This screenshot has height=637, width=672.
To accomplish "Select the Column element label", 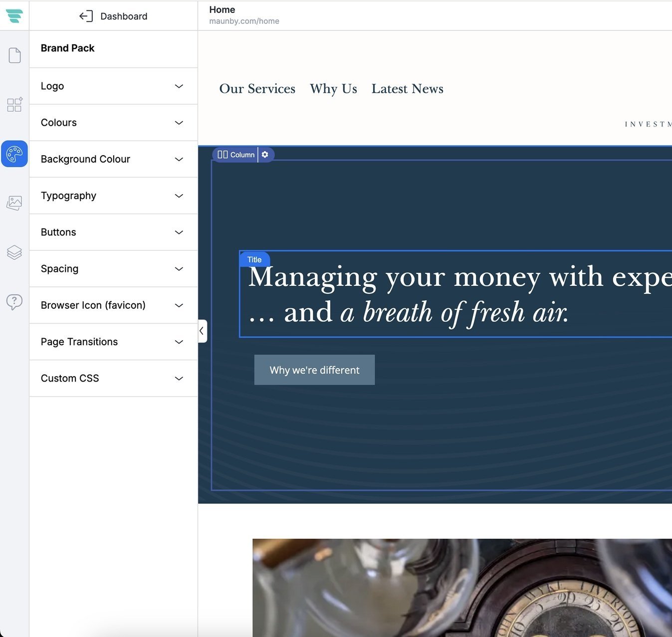I will (x=236, y=155).
